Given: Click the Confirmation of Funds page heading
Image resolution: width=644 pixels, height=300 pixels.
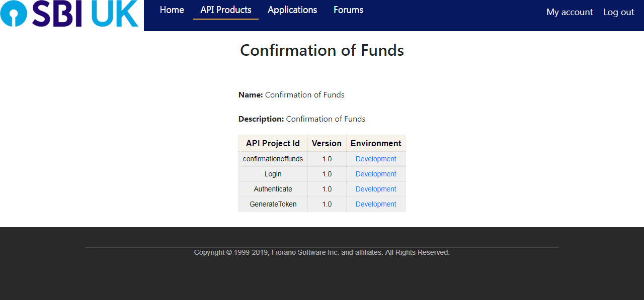Looking at the screenshot, I should coord(322,50).
